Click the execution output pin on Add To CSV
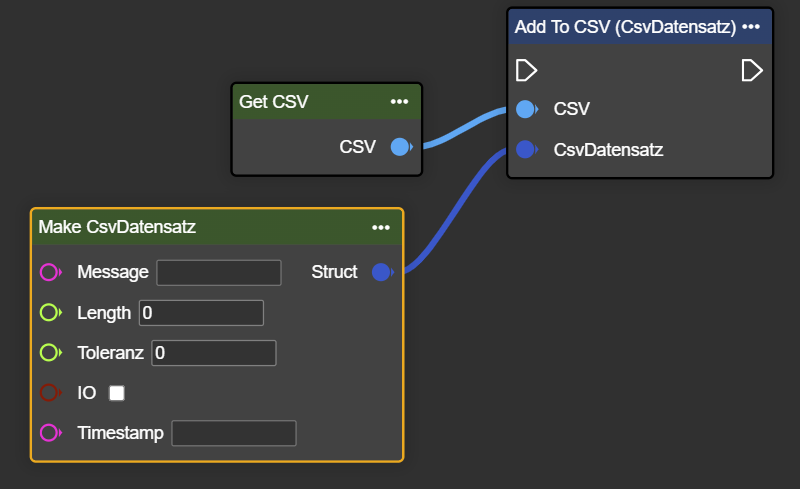 [752, 71]
